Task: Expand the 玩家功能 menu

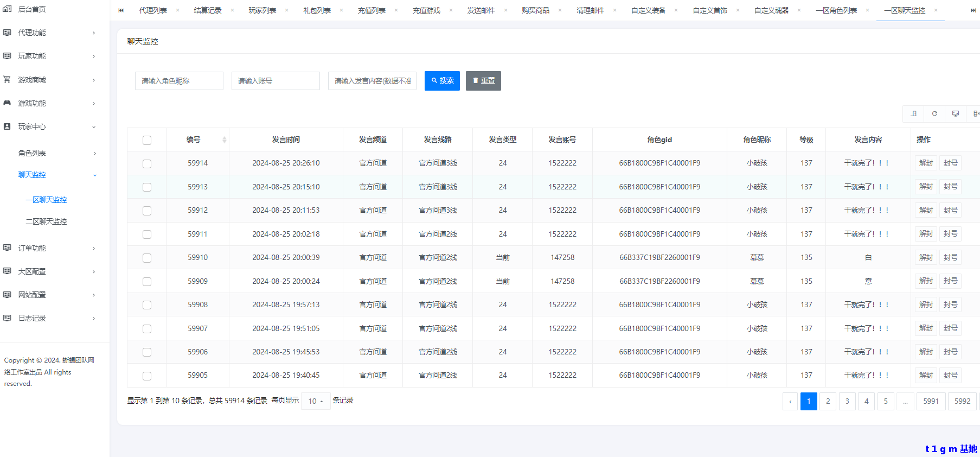Action: [x=94, y=56]
